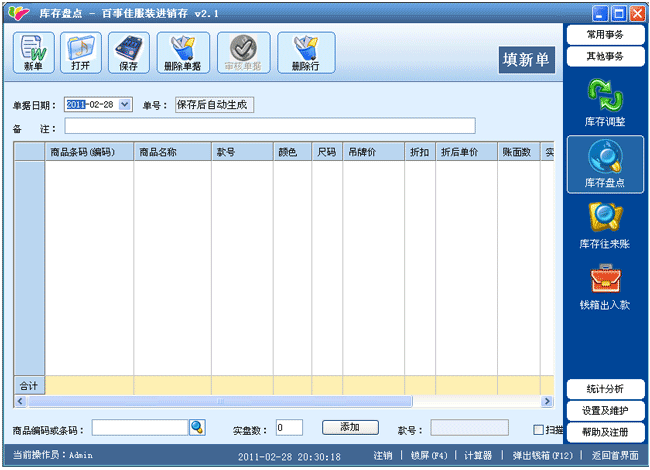The height and width of the screenshot is (470, 650).
Task: Click the 吊牌价 column header
Action: pyautogui.click(x=374, y=152)
